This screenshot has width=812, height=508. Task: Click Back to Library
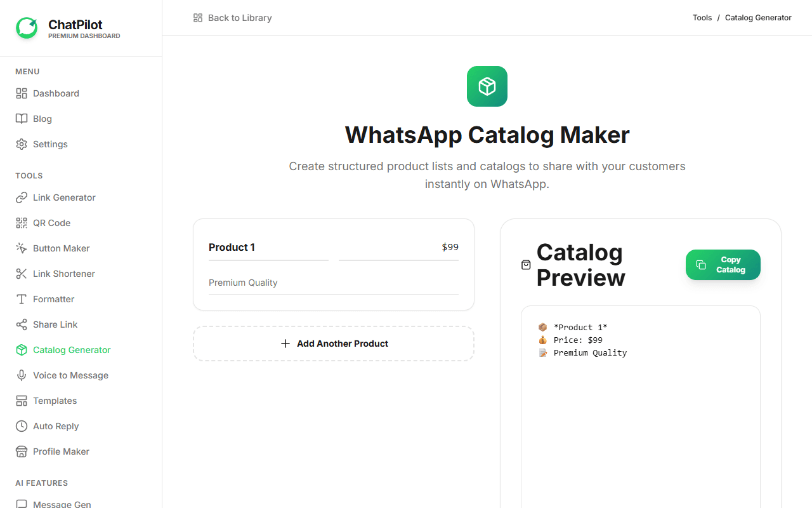[233, 18]
